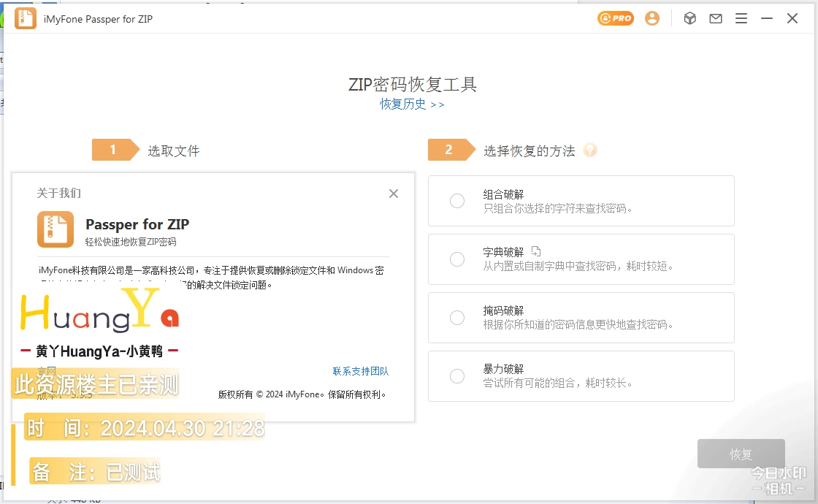Select the 掩码破解 radio option
The image size is (818, 504).
click(x=457, y=318)
